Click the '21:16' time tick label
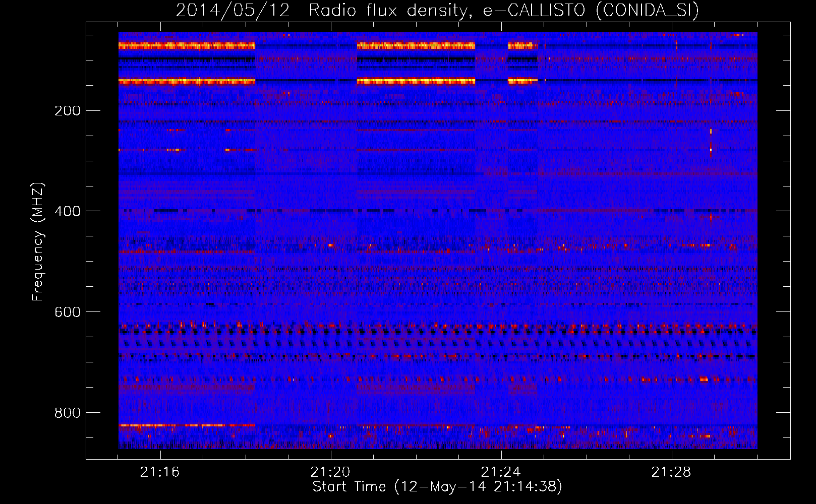 click(x=160, y=472)
